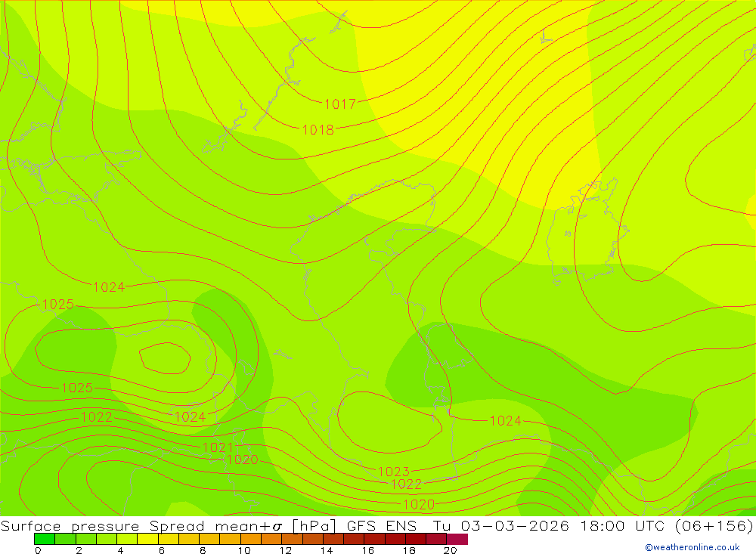Click the 1018 isobar label
The image size is (756, 554).
point(318,130)
